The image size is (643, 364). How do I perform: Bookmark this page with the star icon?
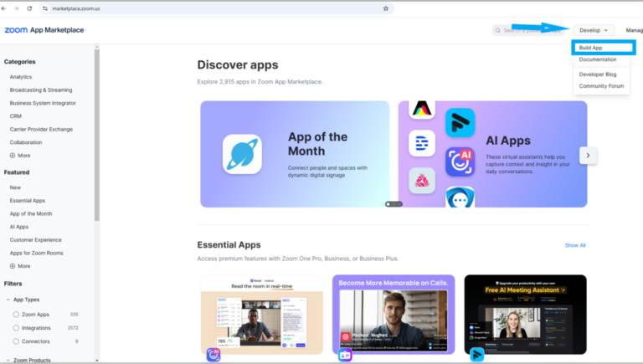385,8
